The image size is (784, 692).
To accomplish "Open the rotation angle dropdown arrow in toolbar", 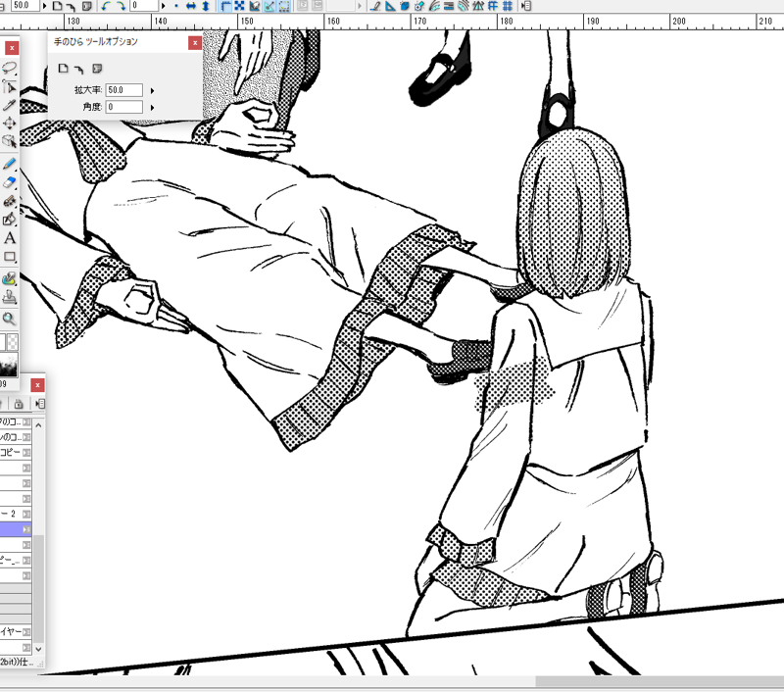I will tap(163, 6).
